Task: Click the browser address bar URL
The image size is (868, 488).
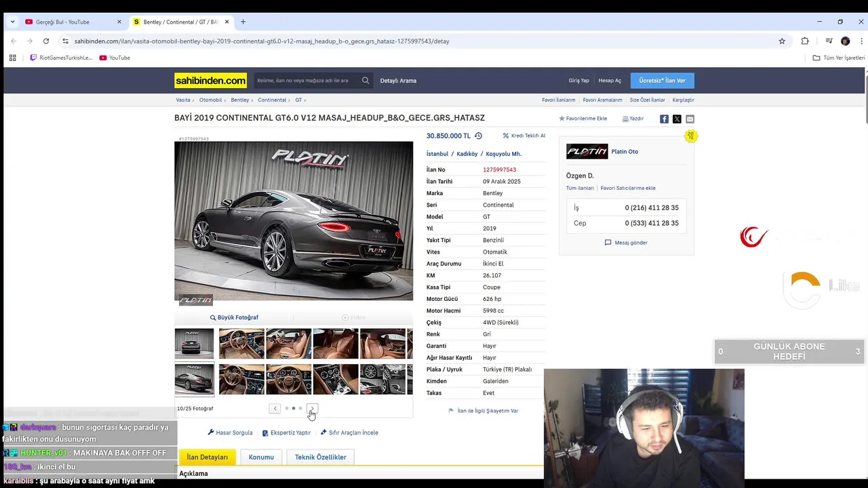Action: (x=262, y=41)
